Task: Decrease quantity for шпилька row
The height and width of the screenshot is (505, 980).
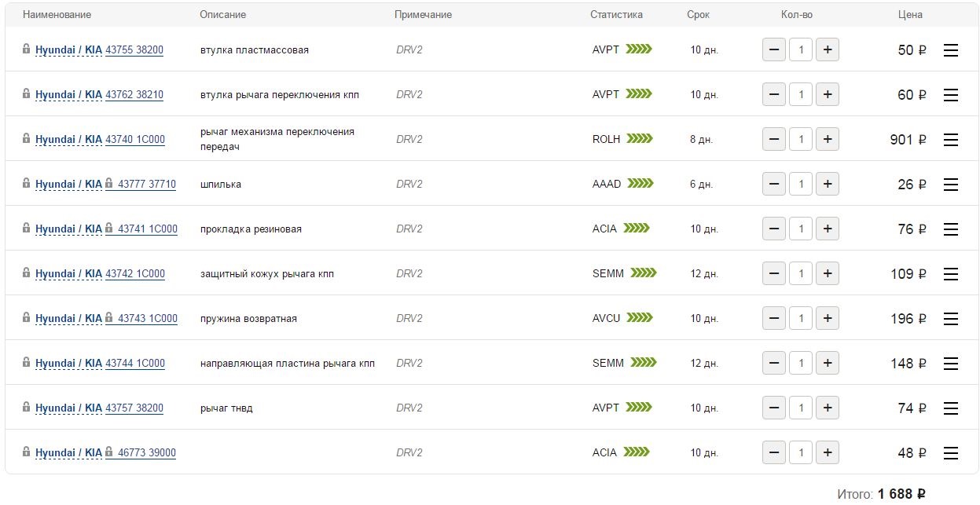Action: pyautogui.click(x=774, y=185)
